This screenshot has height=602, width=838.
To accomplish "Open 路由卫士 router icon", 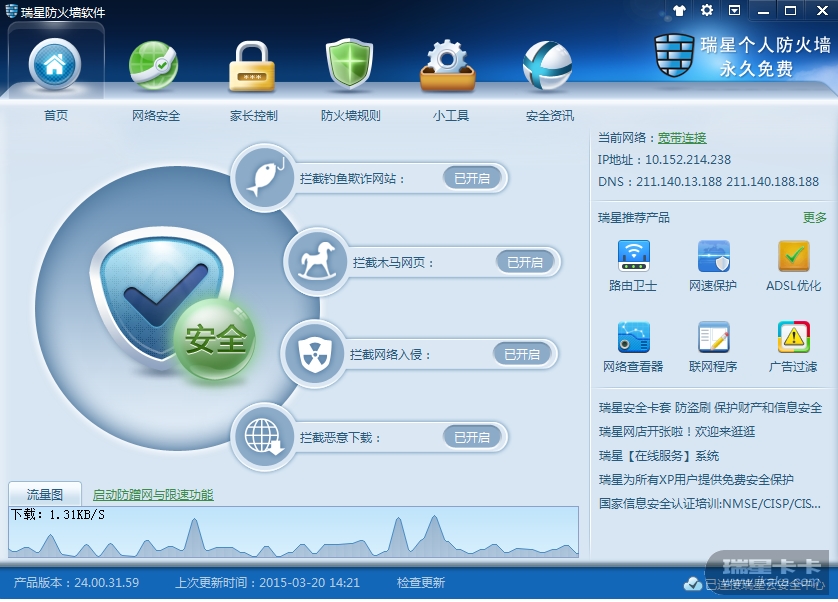I will (x=633, y=256).
